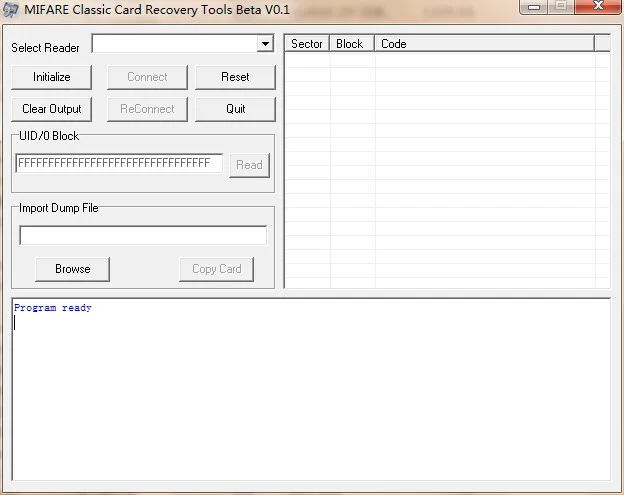Click the ReConnect button
The width and height of the screenshot is (624, 495).
click(x=147, y=109)
